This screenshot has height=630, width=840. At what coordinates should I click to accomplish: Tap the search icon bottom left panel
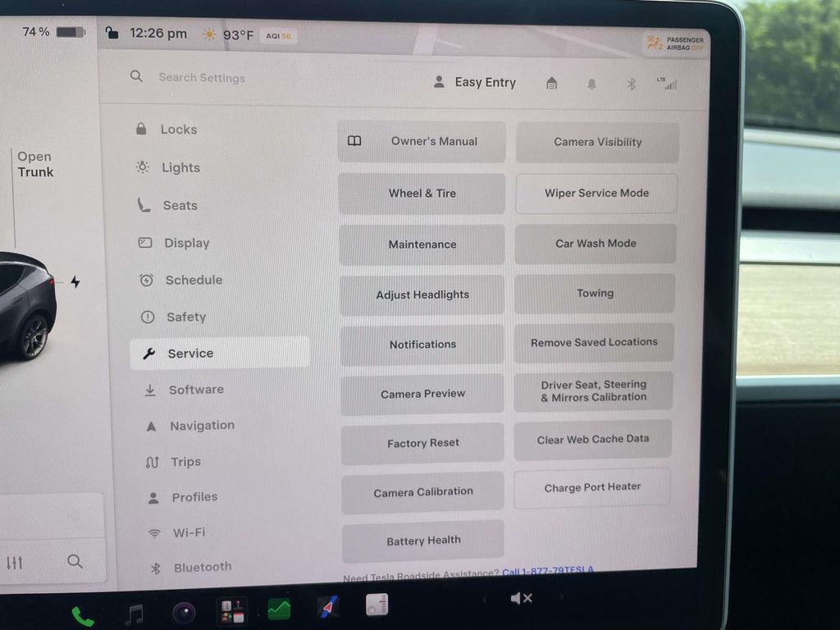pos(75,561)
